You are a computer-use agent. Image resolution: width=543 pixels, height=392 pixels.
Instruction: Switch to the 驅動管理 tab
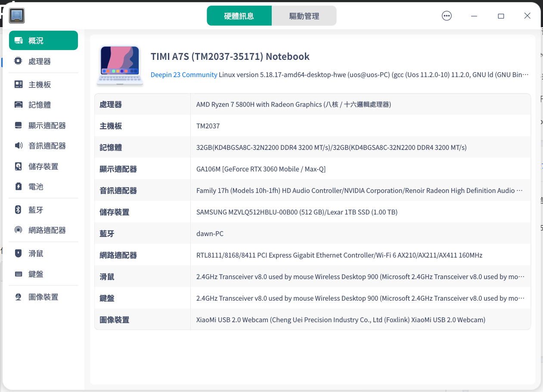[304, 16]
